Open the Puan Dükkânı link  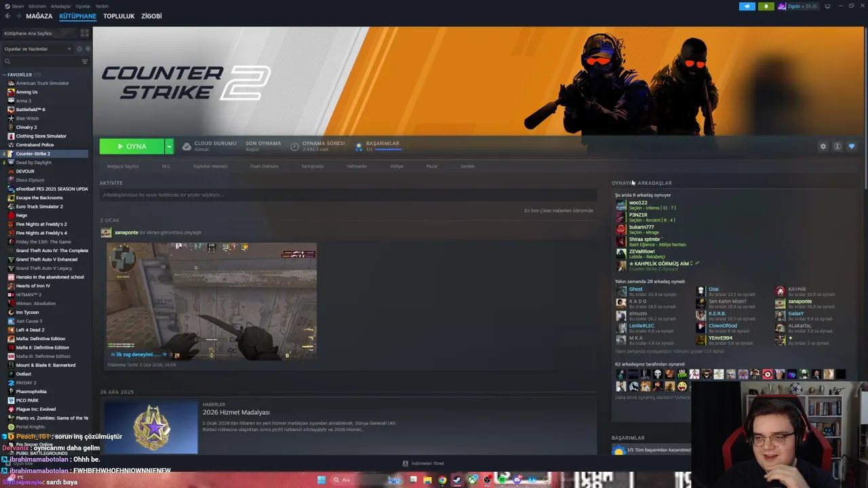coord(264,166)
